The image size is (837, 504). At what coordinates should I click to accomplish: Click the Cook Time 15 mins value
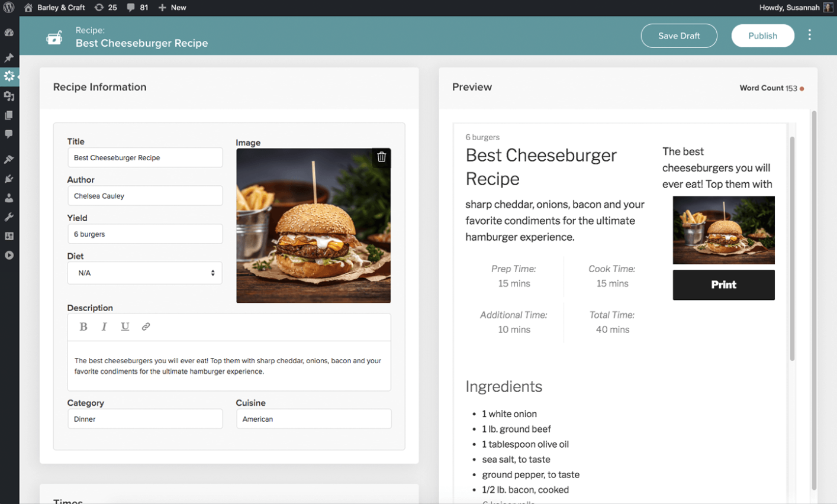click(612, 283)
